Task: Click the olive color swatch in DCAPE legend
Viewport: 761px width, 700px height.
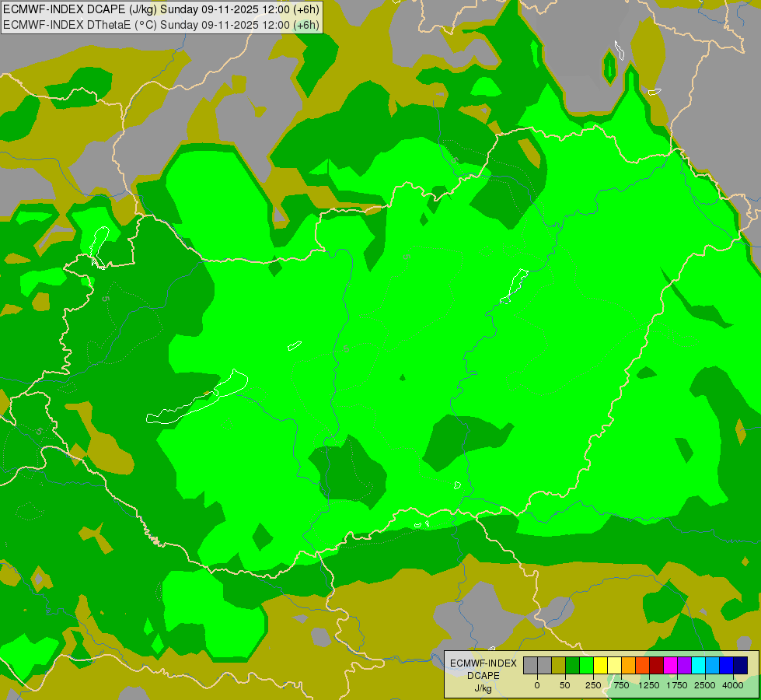Action: [x=559, y=665]
